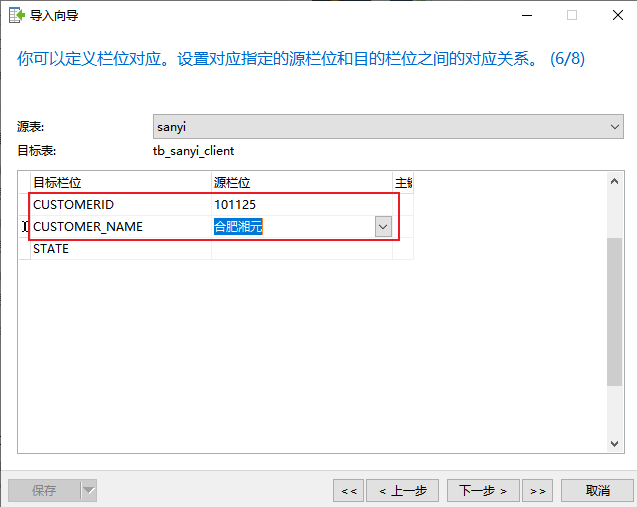The height and width of the screenshot is (507, 637).
Task: Click the row indicator beside CUSTOMER_NAME
Action: [x=24, y=227]
